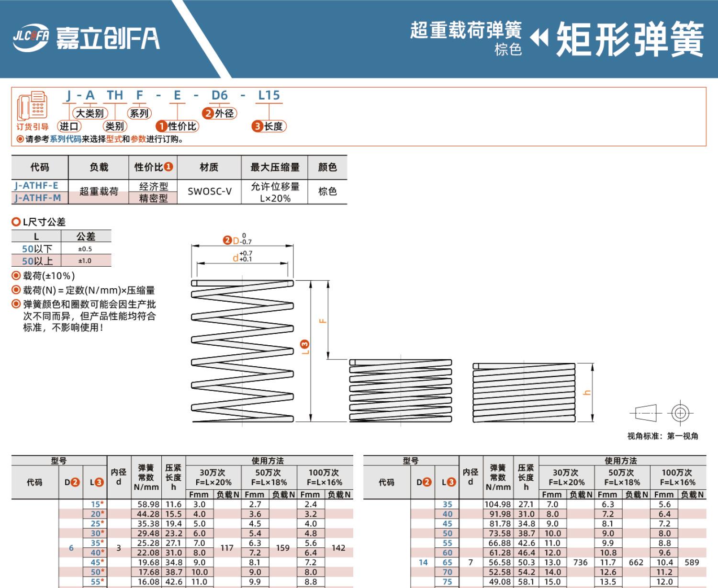Click the 736 load value cell
Image resolution: width=718 pixels, height=588 pixels.
pos(580,563)
